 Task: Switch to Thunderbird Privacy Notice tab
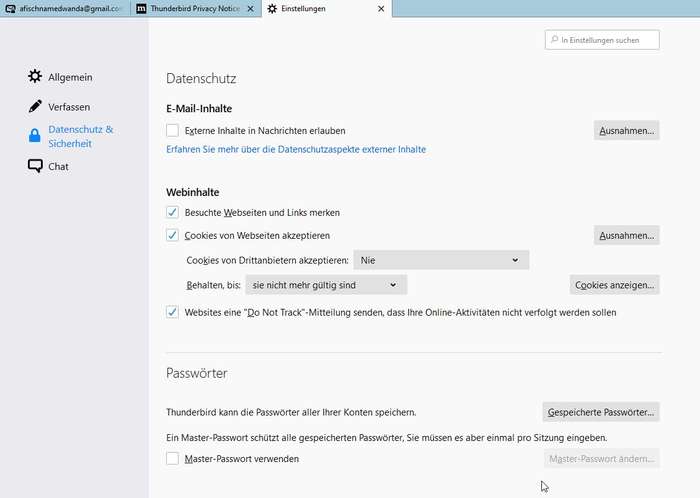(x=200, y=8)
